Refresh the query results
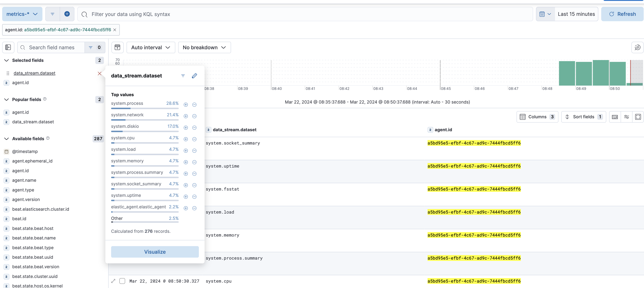The width and height of the screenshot is (644, 288). (x=622, y=14)
